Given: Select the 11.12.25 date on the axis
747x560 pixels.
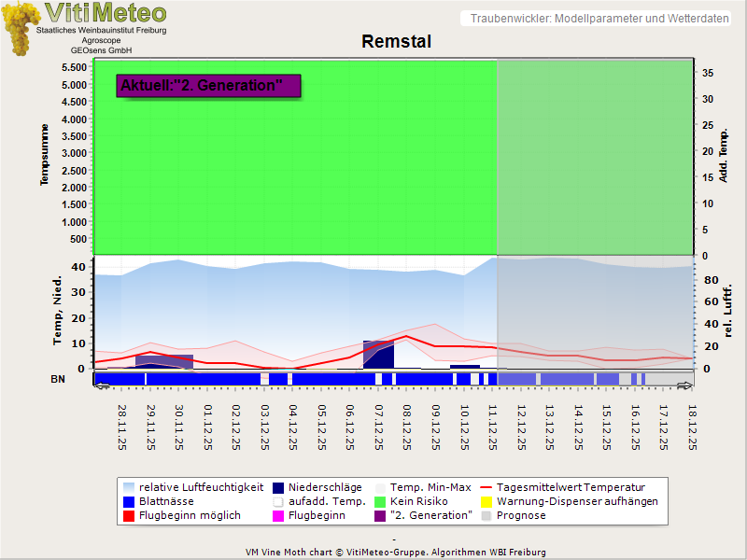Looking at the screenshot, I should (x=493, y=427).
